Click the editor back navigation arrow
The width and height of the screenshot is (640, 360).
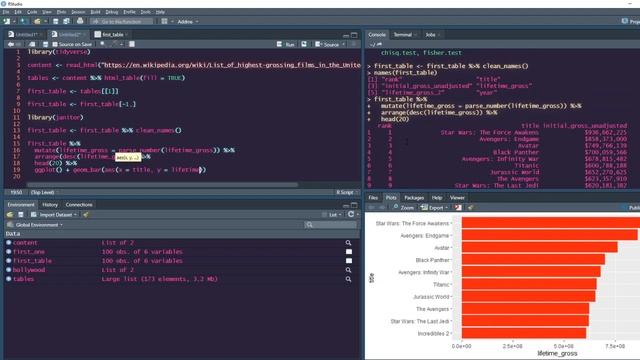(11, 44)
